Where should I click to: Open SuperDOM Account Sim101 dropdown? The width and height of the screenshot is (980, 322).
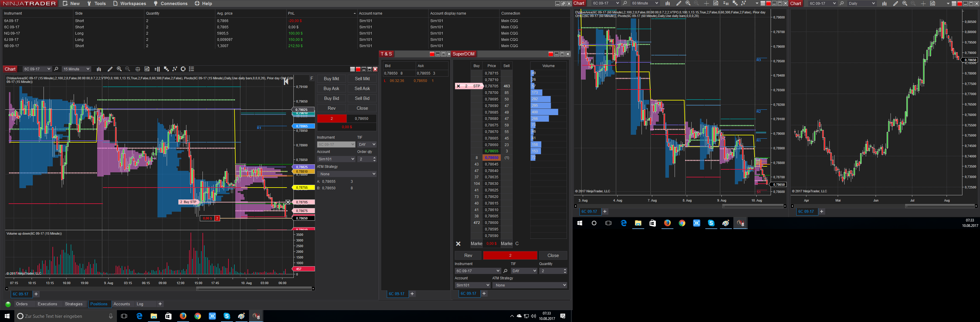[x=472, y=285]
